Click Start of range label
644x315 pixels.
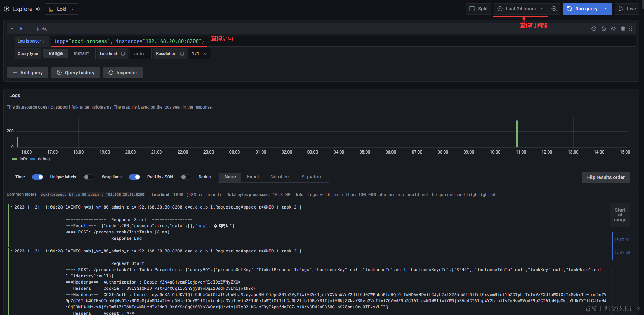pos(620,215)
